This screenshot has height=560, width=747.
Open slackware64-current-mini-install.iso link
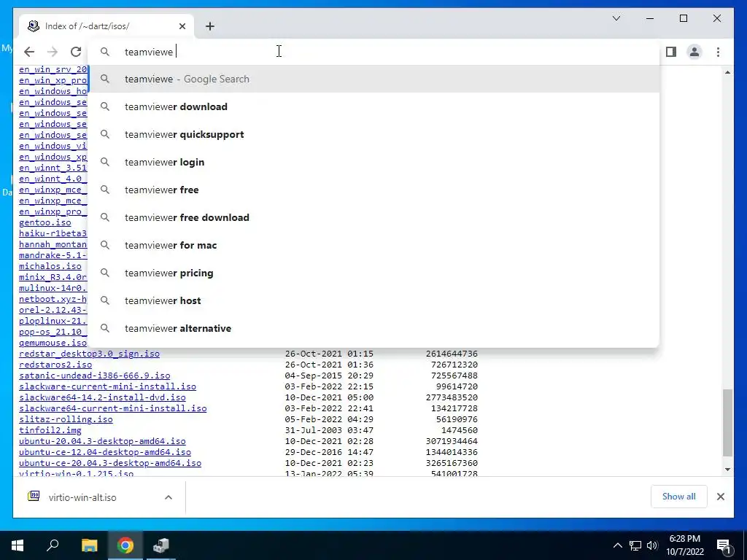(x=112, y=408)
